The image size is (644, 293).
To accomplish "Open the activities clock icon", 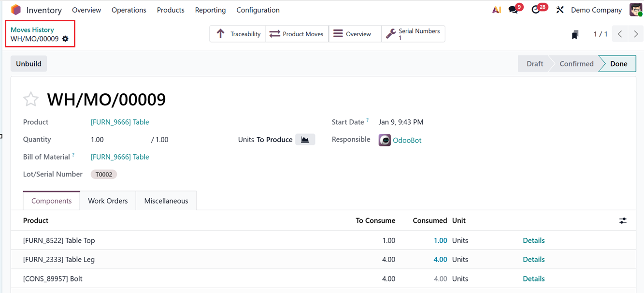I will tap(535, 9).
